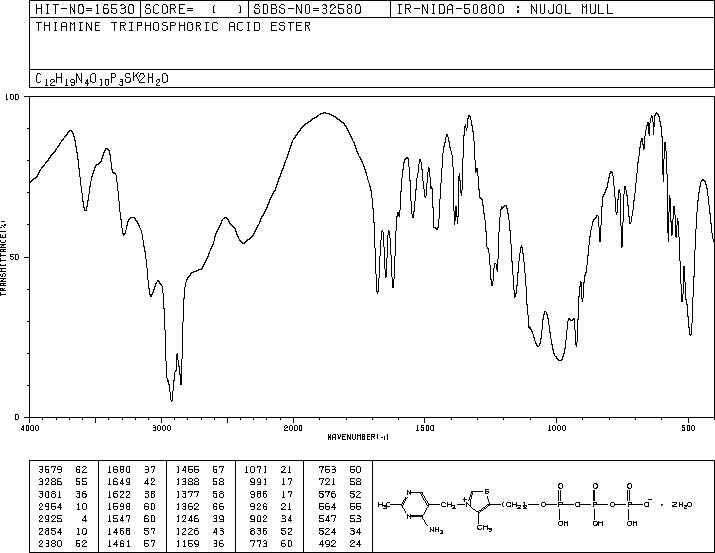The image size is (715, 553).
Task: Click the SCORE= header field
Action: (194, 9)
